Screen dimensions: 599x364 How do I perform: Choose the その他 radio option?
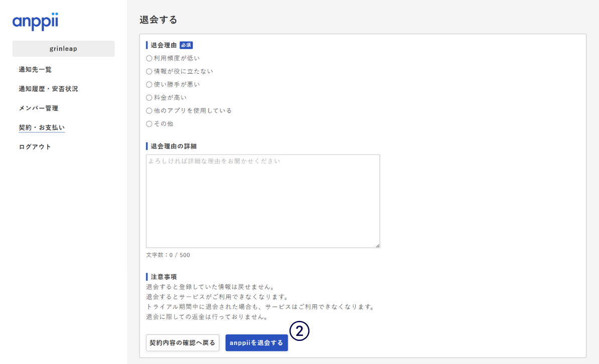pos(149,123)
